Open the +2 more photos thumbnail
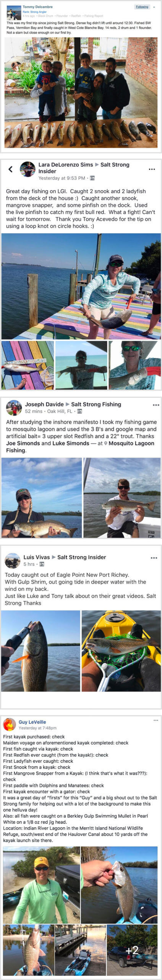Viewport: 162px width, 980px height. coord(132,950)
